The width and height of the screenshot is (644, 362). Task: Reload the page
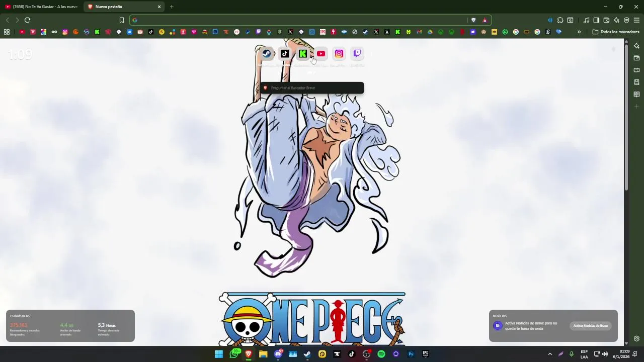(27, 20)
